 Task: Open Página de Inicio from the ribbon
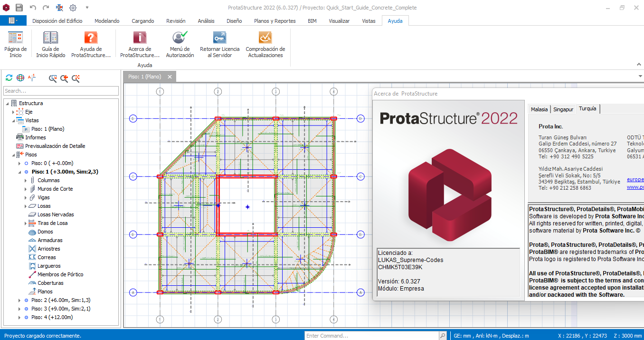click(x=16, y=45)
